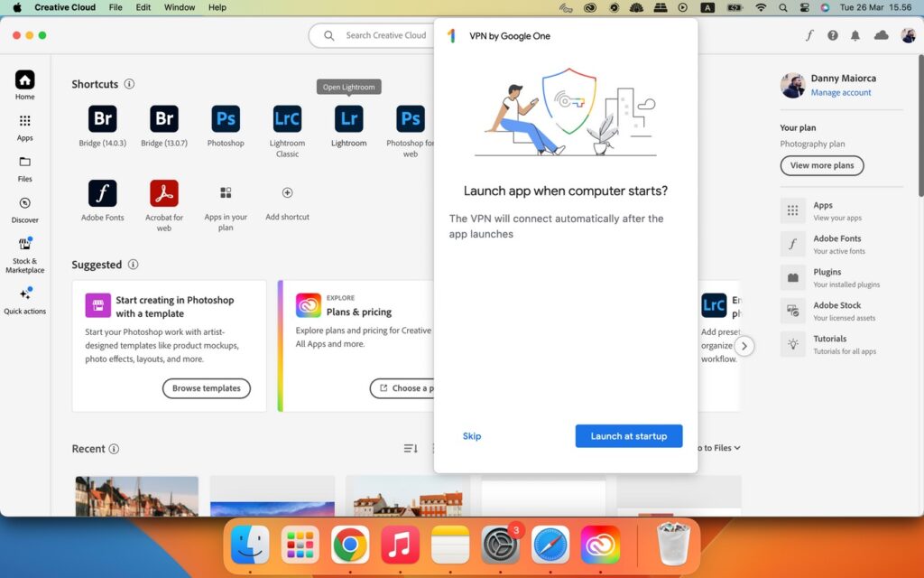The height and width of the screenshot is (578, 924).
Task: Open the profile avatar in the top-right corner
Action: pyautogui.click(x=908, y=35)
